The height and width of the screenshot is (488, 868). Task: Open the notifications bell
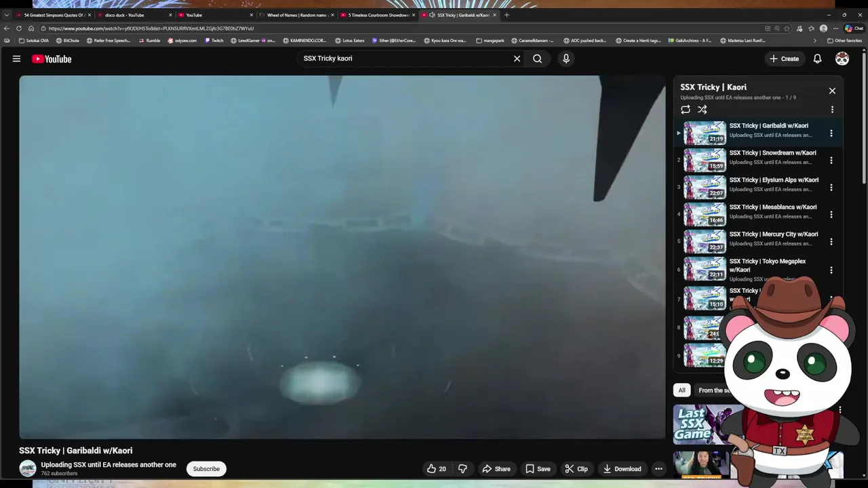(817, 59)
